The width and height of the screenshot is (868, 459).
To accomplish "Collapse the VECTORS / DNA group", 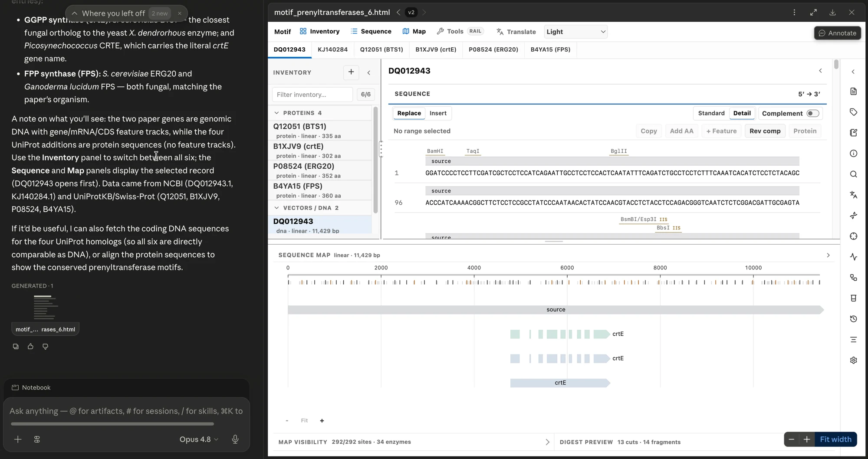I will [276, 208].
